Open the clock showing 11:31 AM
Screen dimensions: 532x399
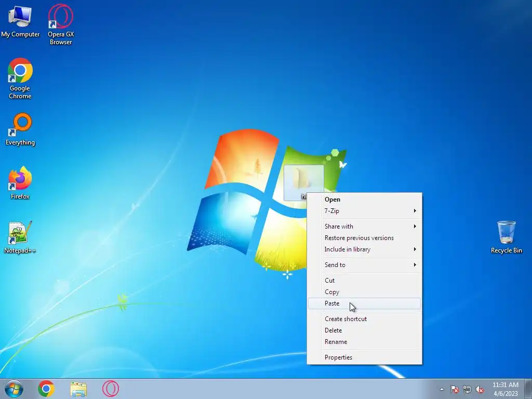tap(506, 389)
